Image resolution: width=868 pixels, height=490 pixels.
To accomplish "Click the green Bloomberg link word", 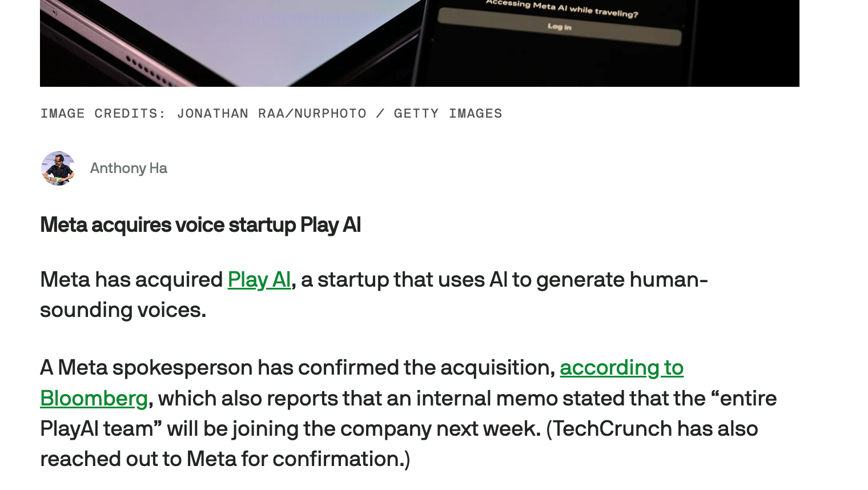I will pyautogui.click(x=94, y=399).
